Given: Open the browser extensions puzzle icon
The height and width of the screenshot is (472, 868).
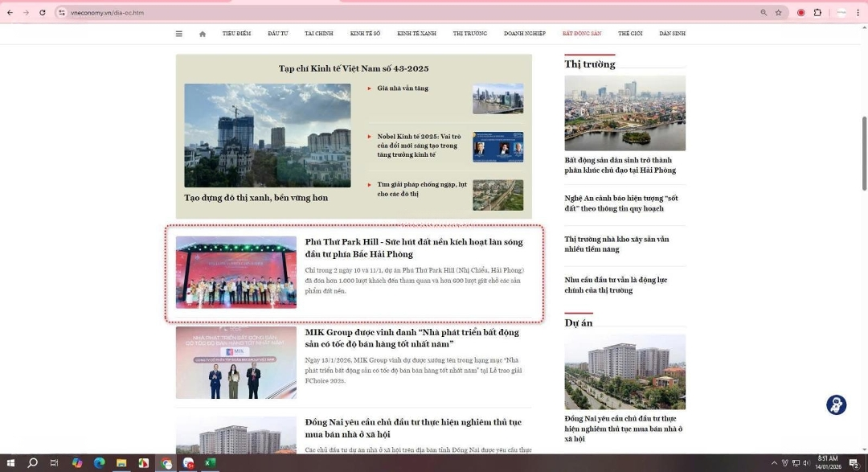Looking at the screenshot, I should (x=817, y=13).
